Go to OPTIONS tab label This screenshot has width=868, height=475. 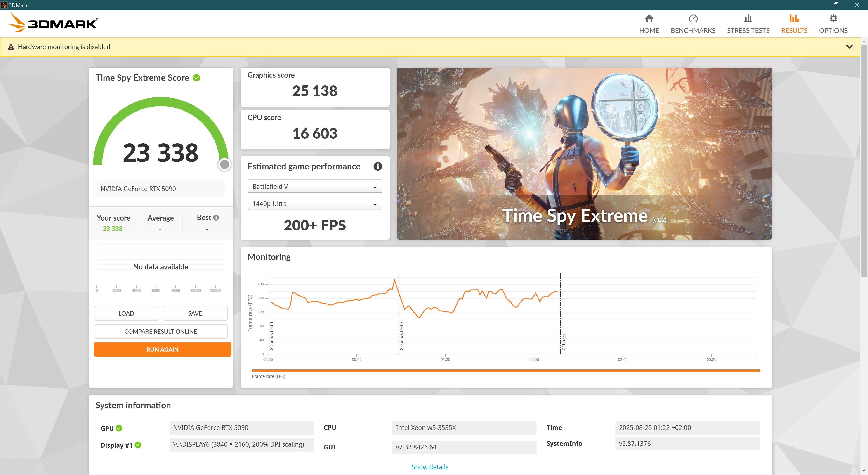pyautogui.click(x=833, y=30)
